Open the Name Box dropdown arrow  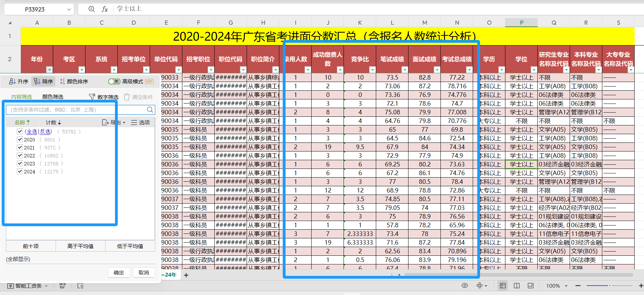[x=69, y=9]
